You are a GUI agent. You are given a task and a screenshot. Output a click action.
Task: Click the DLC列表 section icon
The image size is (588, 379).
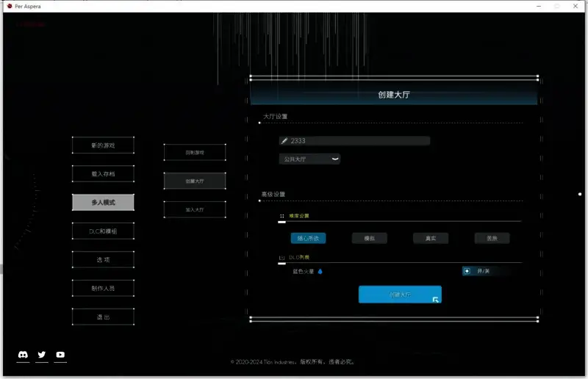tap(282, 258)
